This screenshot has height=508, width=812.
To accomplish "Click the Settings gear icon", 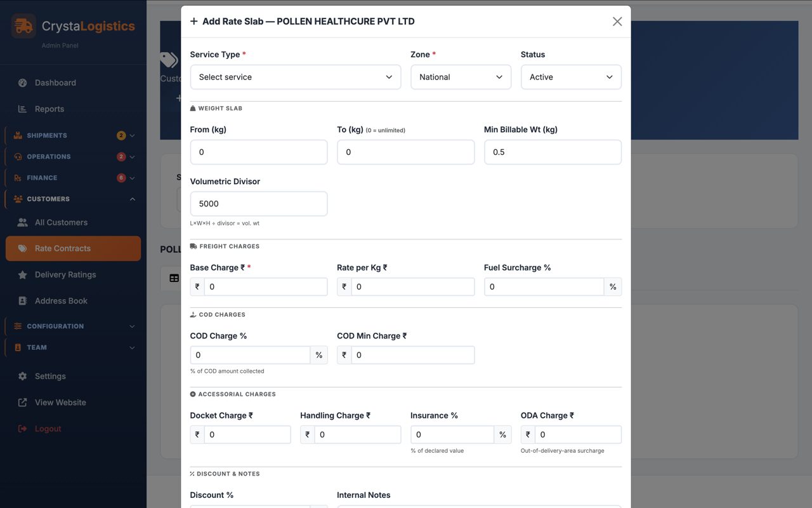I will [23, 377].
